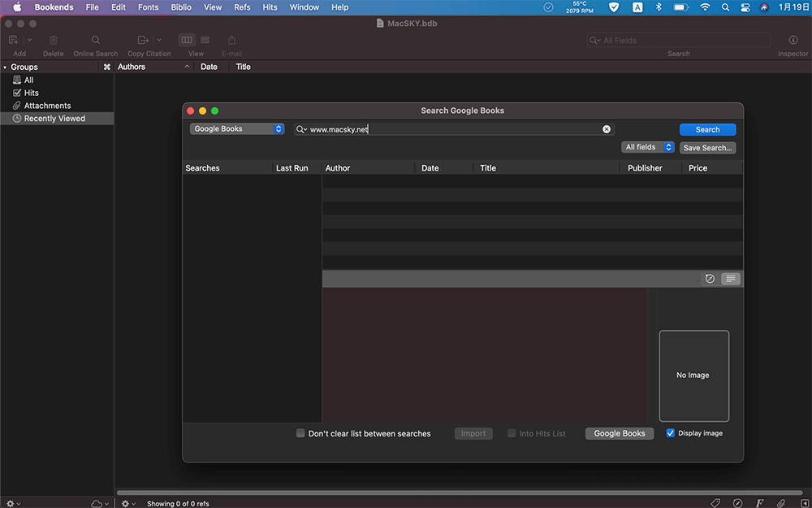The width and height of the screenshot is (812, 508).
Task: Select the All group
Action: pyautogui.click(x=57, y=80)
